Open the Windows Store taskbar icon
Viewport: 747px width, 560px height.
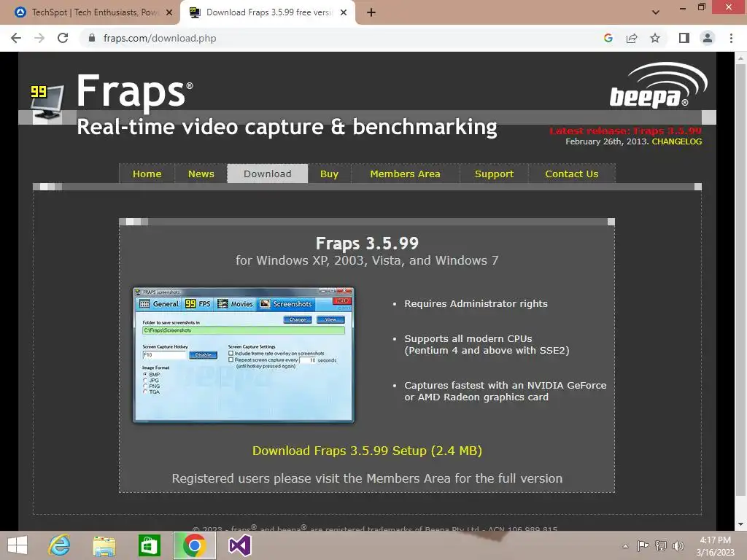[x=150, y=545]
